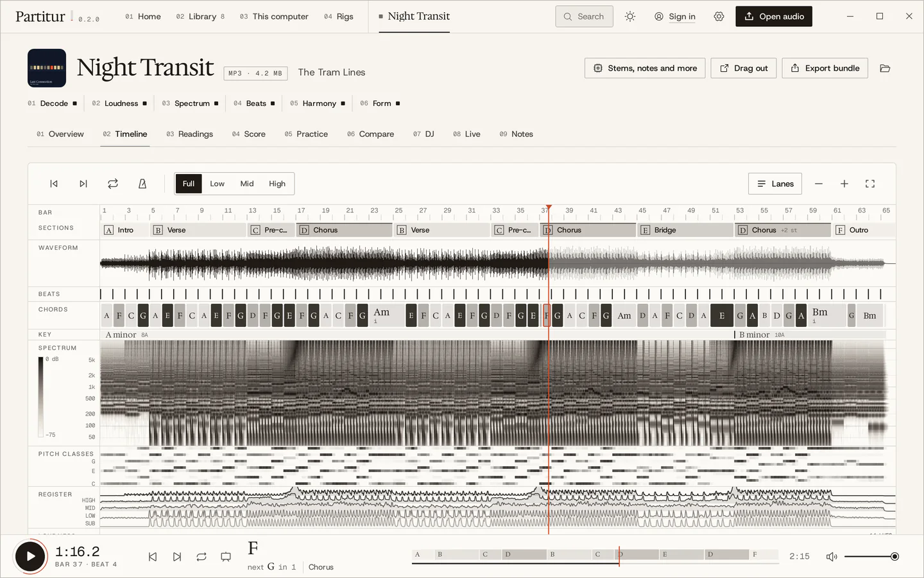Select Full frequency band
This screenshot has width=924, height=578.
coord(189,184)
